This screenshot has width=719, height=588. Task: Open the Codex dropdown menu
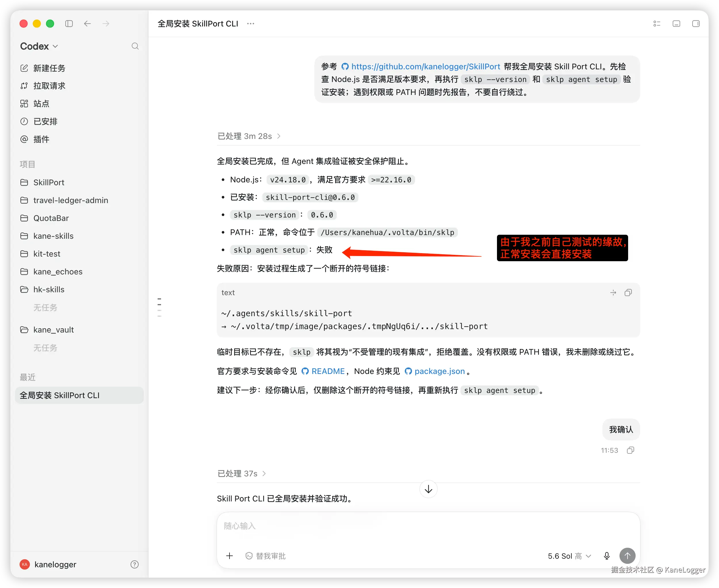[39, 46]
